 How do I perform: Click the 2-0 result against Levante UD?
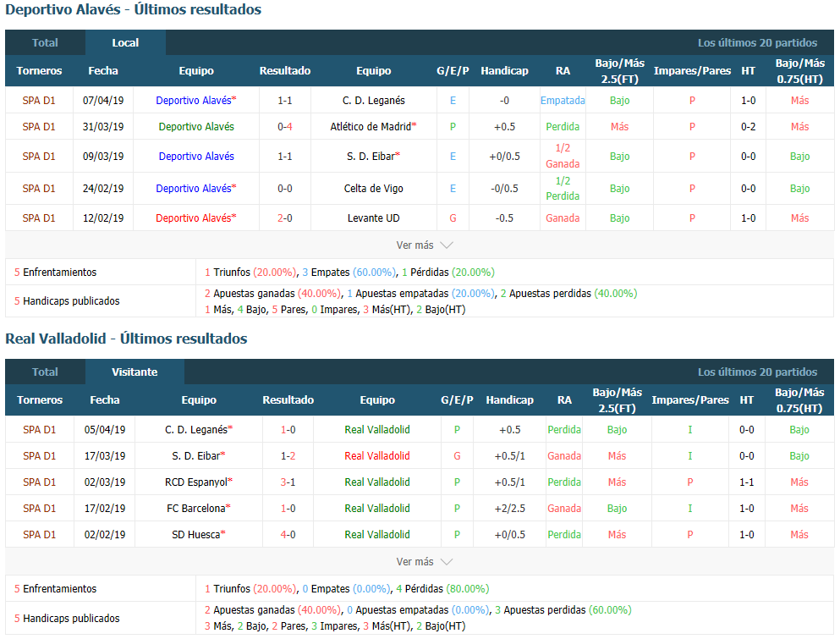[x=285, y=218]
